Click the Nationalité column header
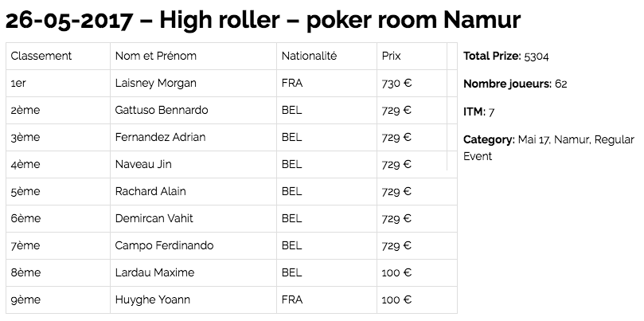The image size is (644, 321). [309, 57]
